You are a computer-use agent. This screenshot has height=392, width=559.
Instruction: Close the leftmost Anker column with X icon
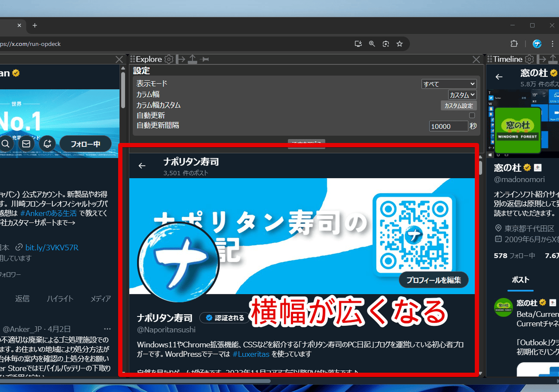[x=119, y=59]
